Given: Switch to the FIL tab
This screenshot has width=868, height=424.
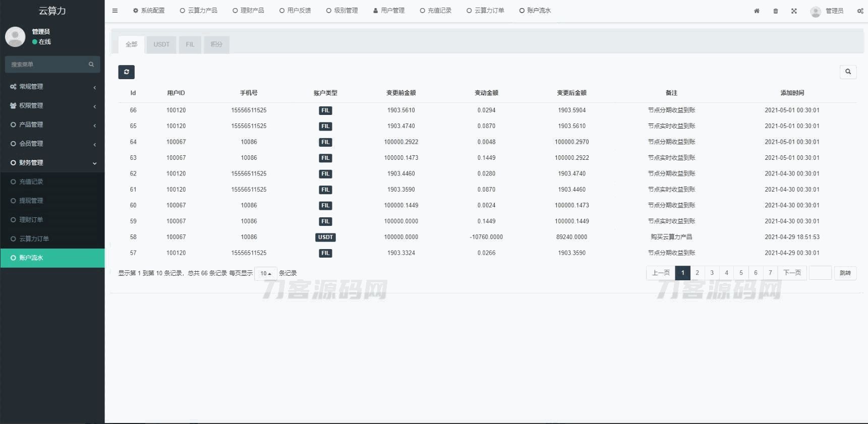Looking at the screenshot, I should (190, 44).
